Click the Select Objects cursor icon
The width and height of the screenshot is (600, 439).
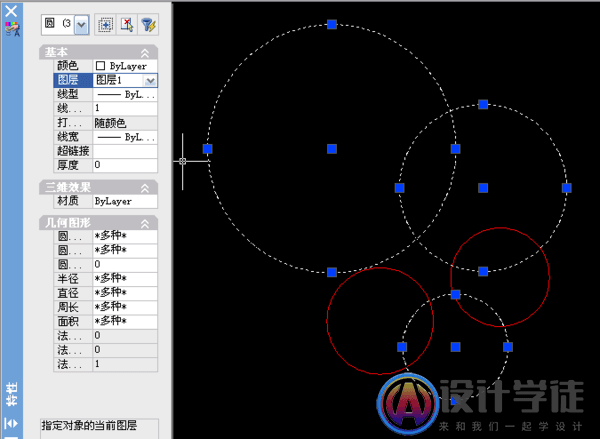[127, 25]
